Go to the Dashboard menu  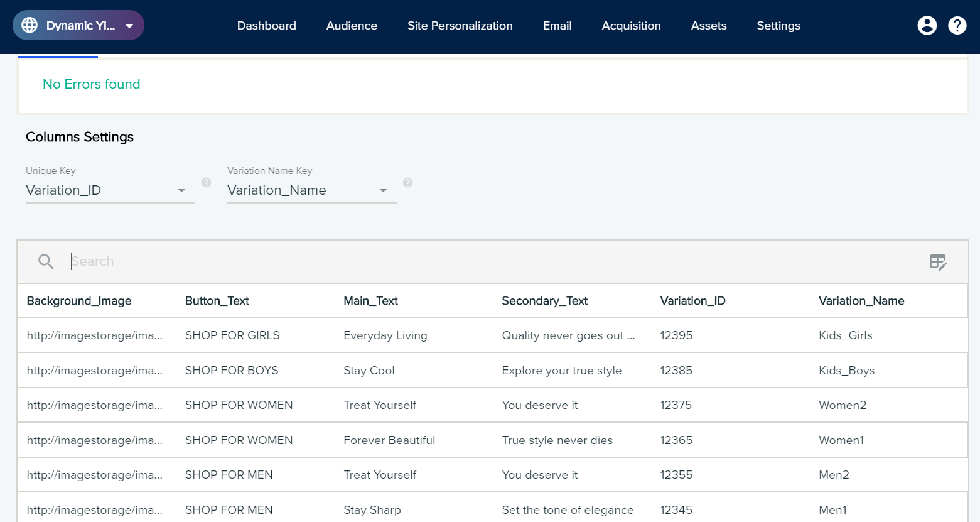267,26
